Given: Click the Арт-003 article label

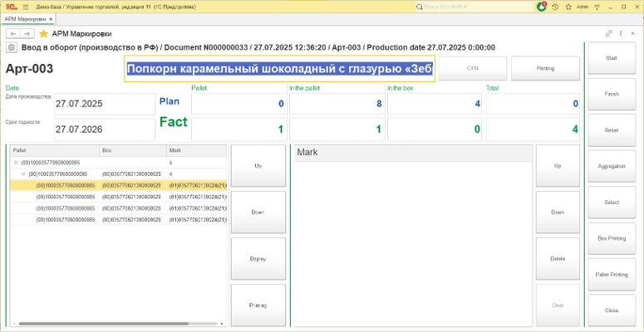Looking at the screenshot, I should (x=29, y=69).
